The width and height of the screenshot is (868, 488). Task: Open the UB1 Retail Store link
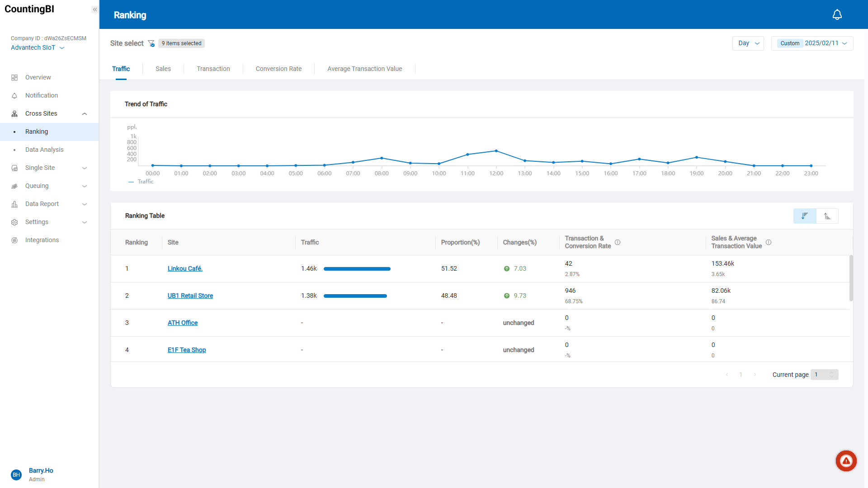pos(190,296)
